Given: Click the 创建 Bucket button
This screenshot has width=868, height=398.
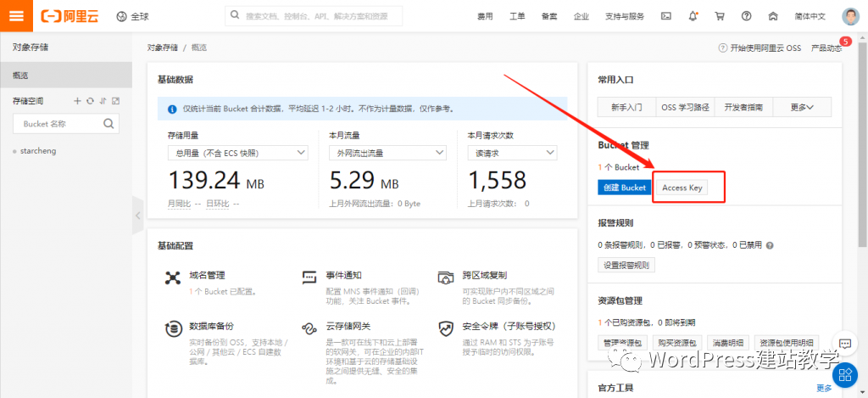Looking at the screenshot, I should [x=625, y=188].
